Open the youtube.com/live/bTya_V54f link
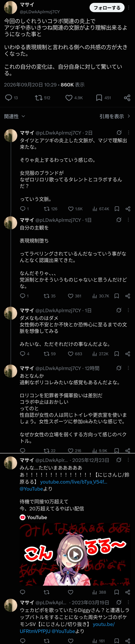The height and width of the screenshot is (644, 135). pyautogui.click(x=74, y=481)
